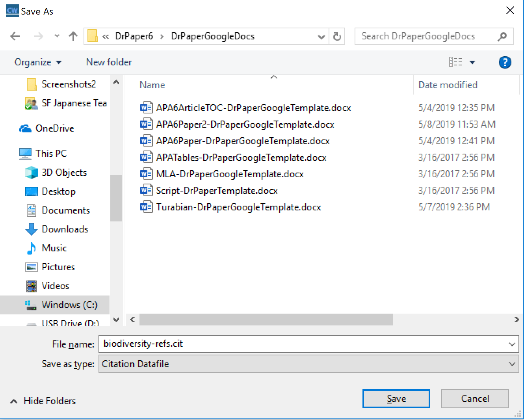Expand the Save as type dropdown

point(512,364)
